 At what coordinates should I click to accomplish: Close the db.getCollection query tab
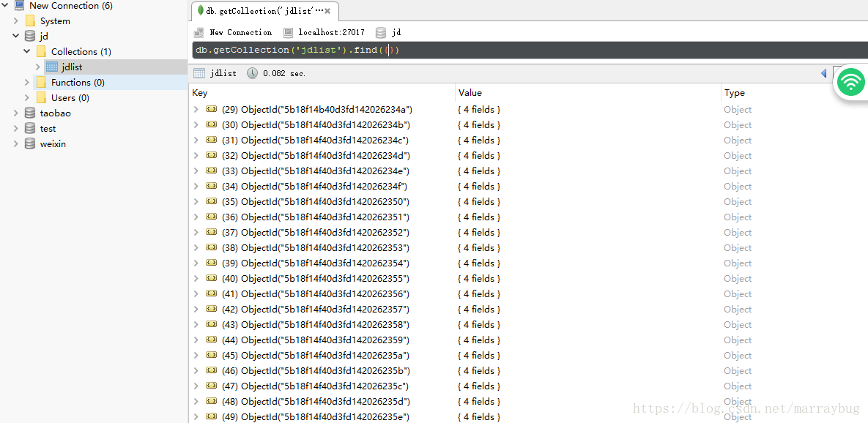click(327, 11)
